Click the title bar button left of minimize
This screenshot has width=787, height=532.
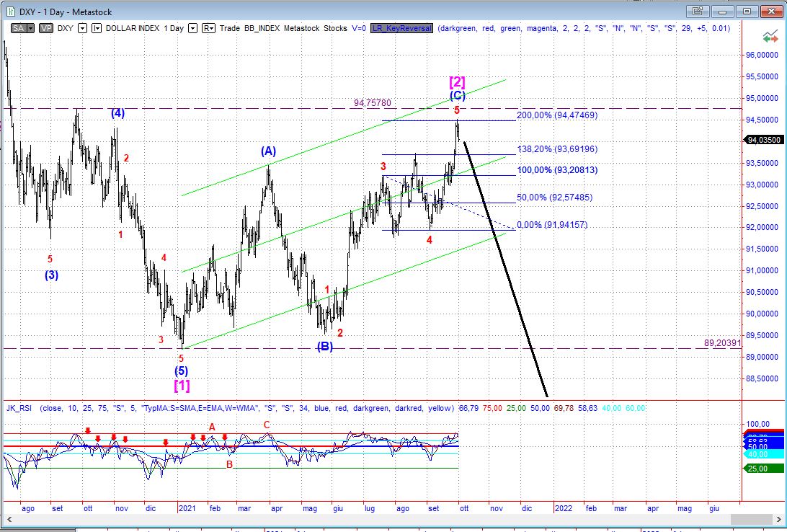(696, 11)
